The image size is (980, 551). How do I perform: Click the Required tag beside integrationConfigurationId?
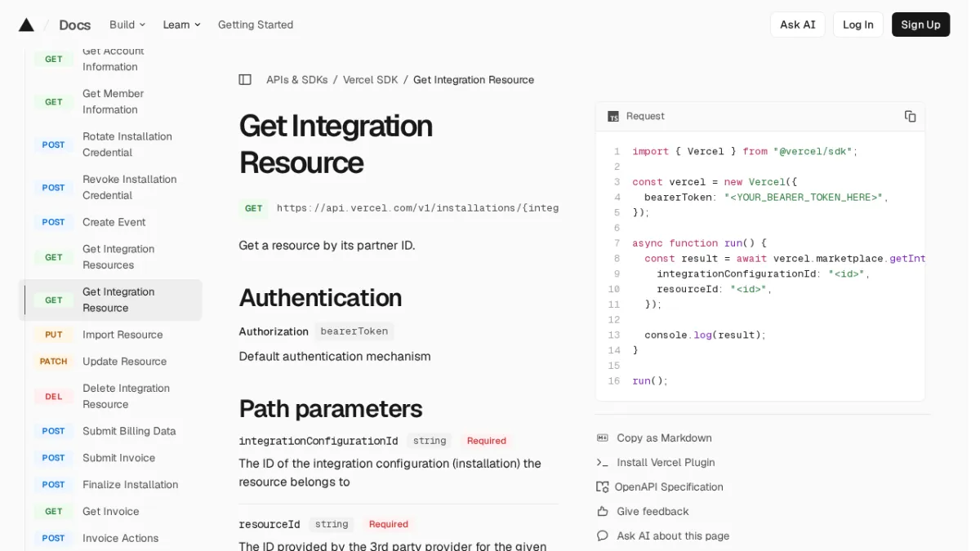pos(487,441)
